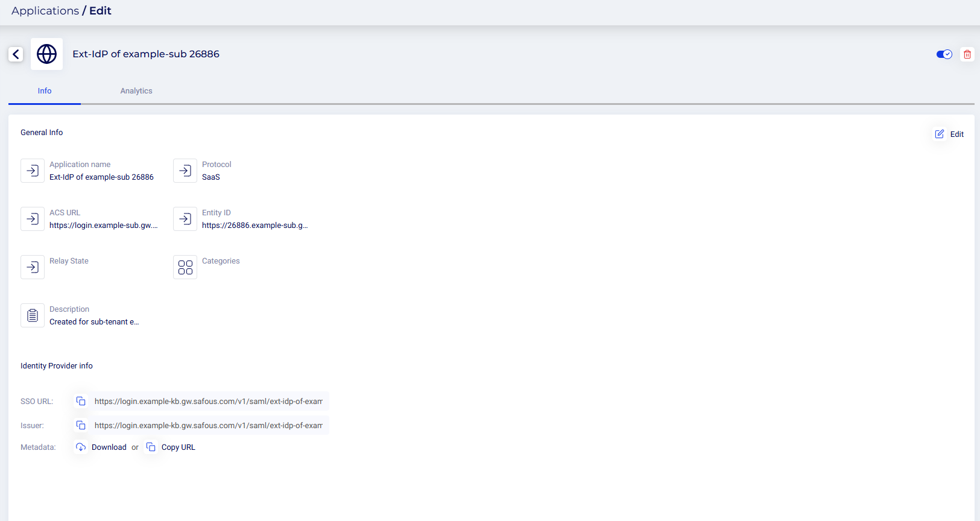Click the ACS URL arrow icon
This screenshot has width=980, height=521.
(x=33, y=219)
